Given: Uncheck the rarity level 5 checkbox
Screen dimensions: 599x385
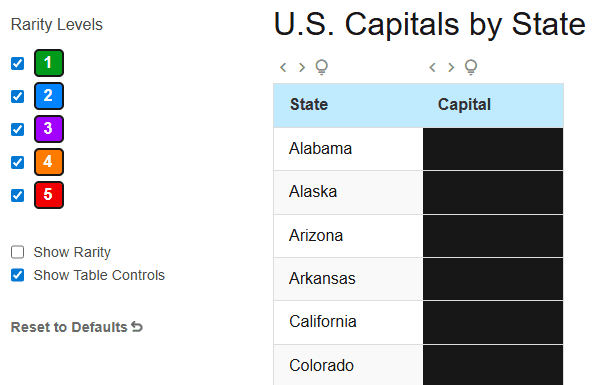Looking at the screenshot, I should pyautogui.click(x=18, y=196).
